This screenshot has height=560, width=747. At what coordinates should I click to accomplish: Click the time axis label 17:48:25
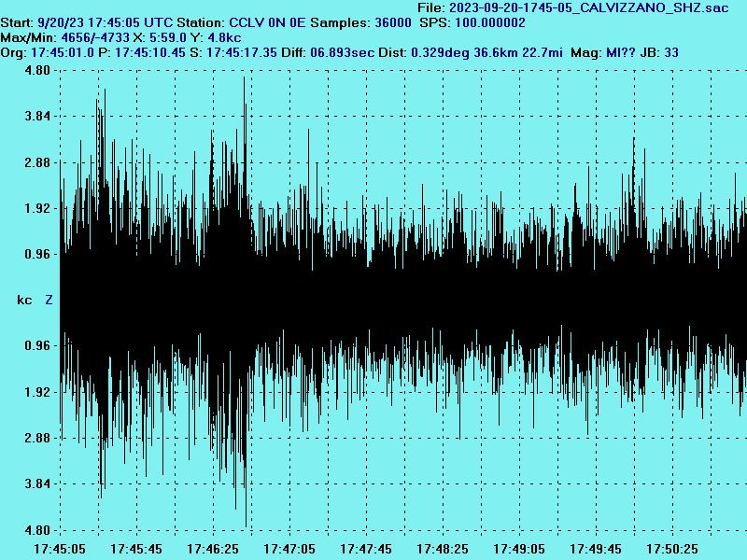coord(443,549)
